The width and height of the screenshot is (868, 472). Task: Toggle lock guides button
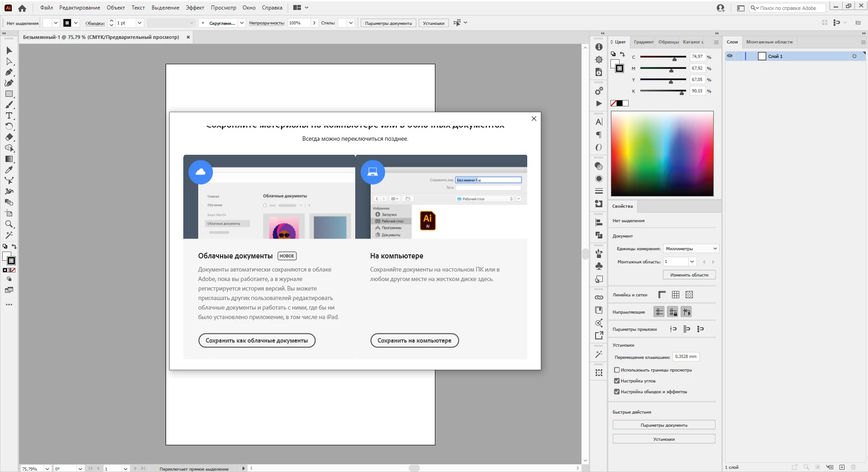click(672, 312)
